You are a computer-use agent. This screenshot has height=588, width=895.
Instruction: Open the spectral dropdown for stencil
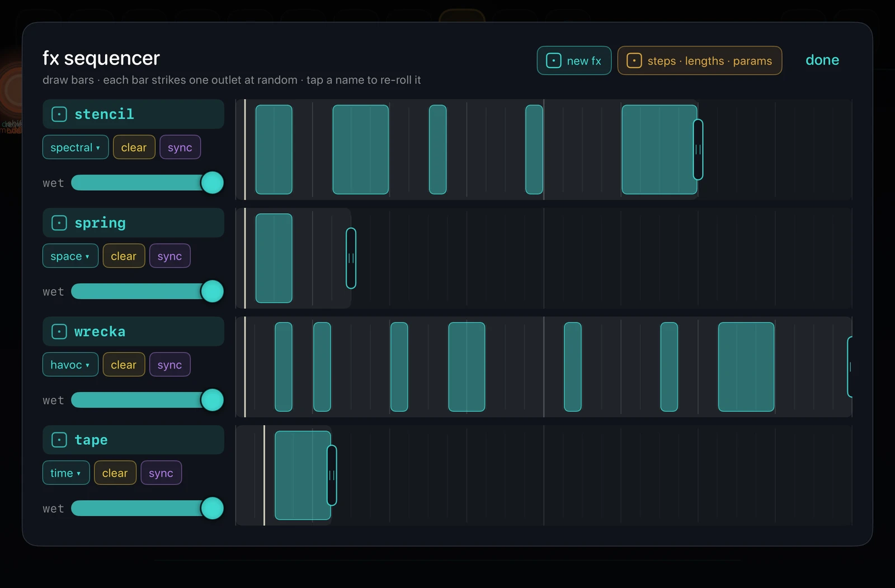click(76, 147)
